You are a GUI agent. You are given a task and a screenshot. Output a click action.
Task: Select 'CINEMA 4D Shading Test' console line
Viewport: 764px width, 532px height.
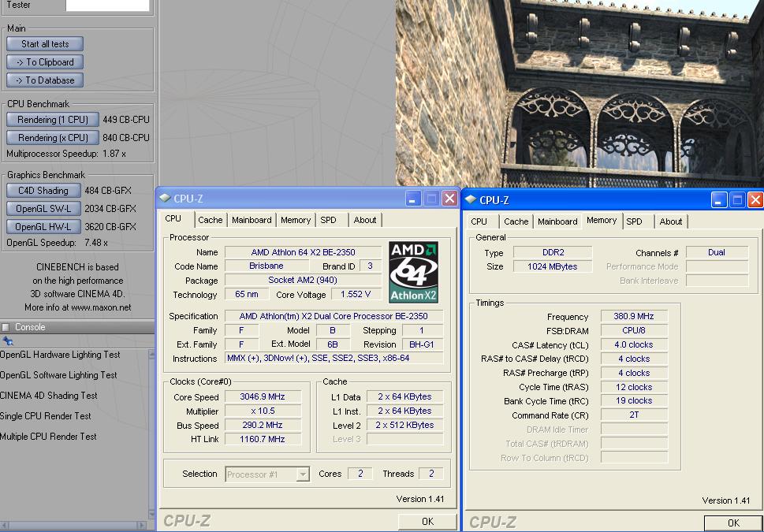pyautogui.click(x=49, y=396)
